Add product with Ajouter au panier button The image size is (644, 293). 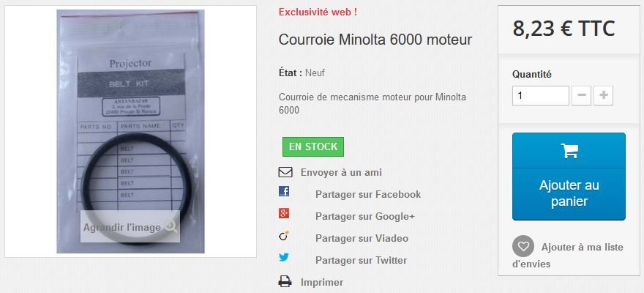569,177
